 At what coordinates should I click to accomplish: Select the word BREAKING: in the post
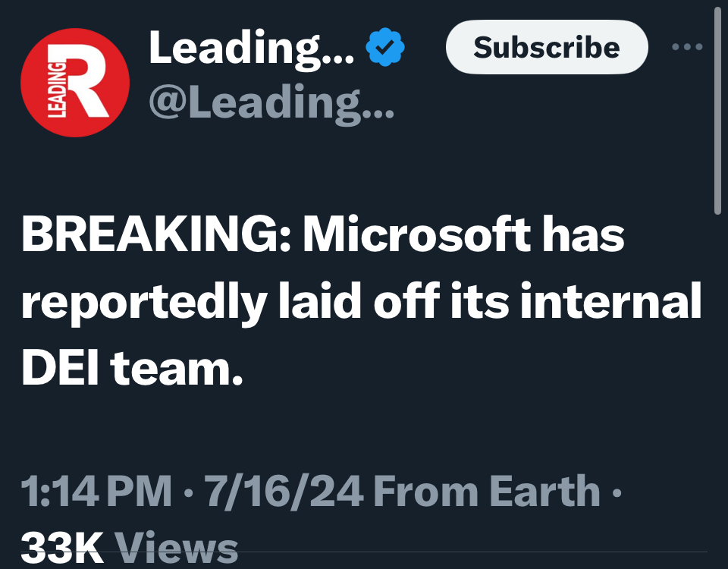click(157, 234)
